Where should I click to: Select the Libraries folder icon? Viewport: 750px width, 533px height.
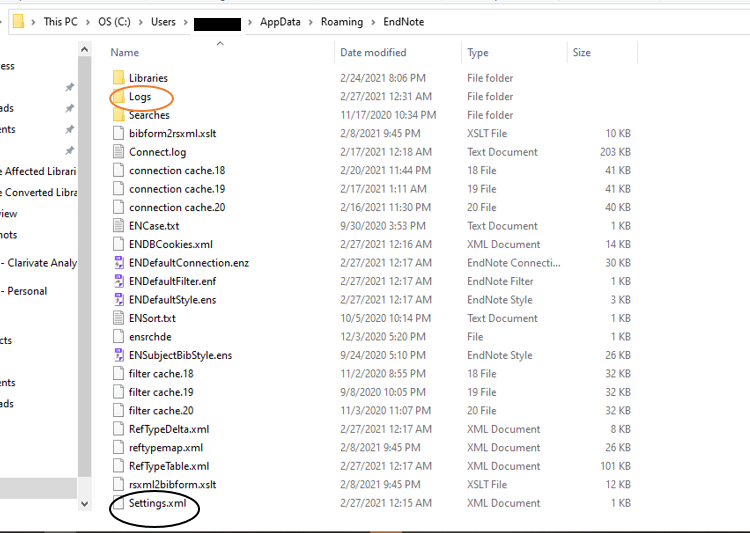(x=118, y=78)
